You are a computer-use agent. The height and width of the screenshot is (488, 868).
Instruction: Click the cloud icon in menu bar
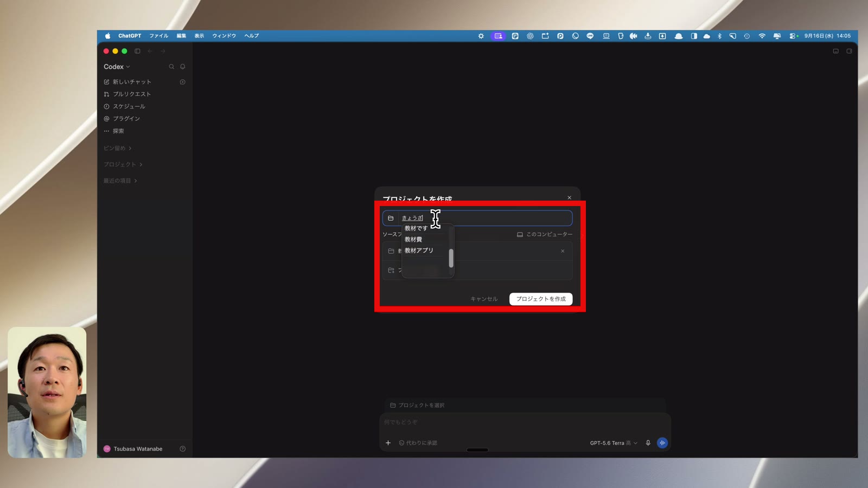[x=706, y=36]
